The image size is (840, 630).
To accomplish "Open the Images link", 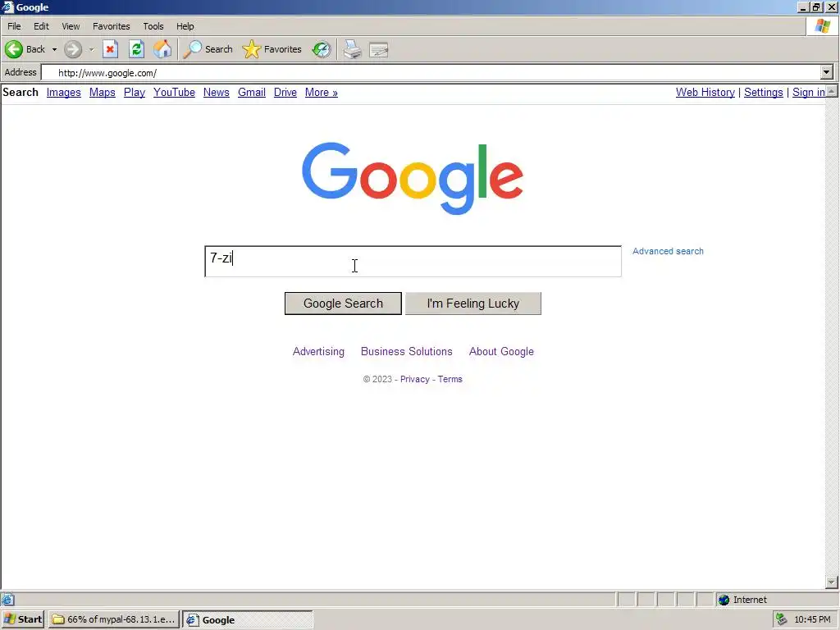I will point(64,92).
